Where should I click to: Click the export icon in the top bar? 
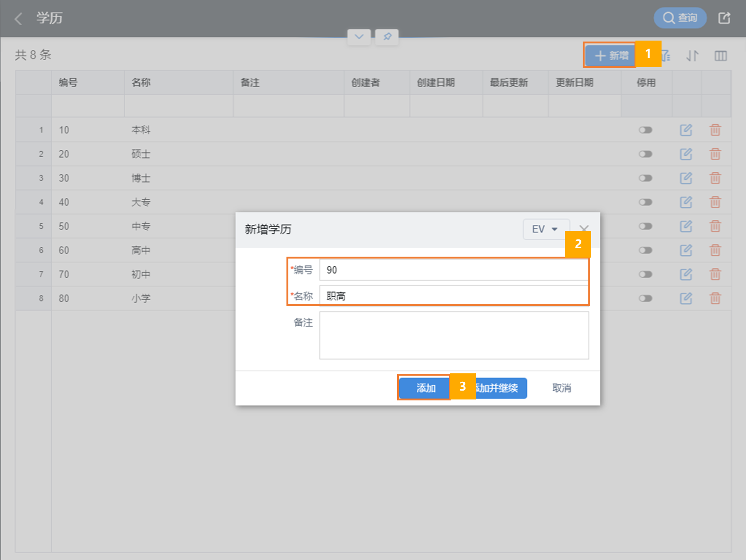724,18
